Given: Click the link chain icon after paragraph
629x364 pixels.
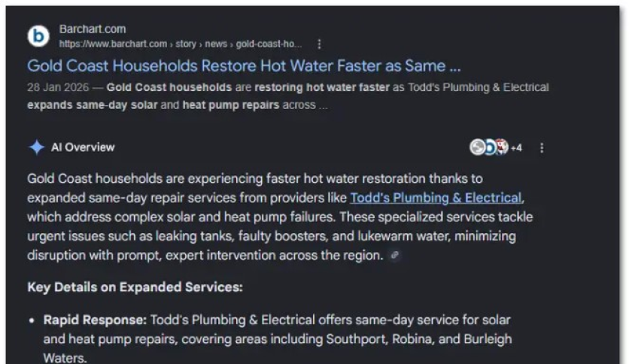Looking at the screenshot, I should 395,256.
